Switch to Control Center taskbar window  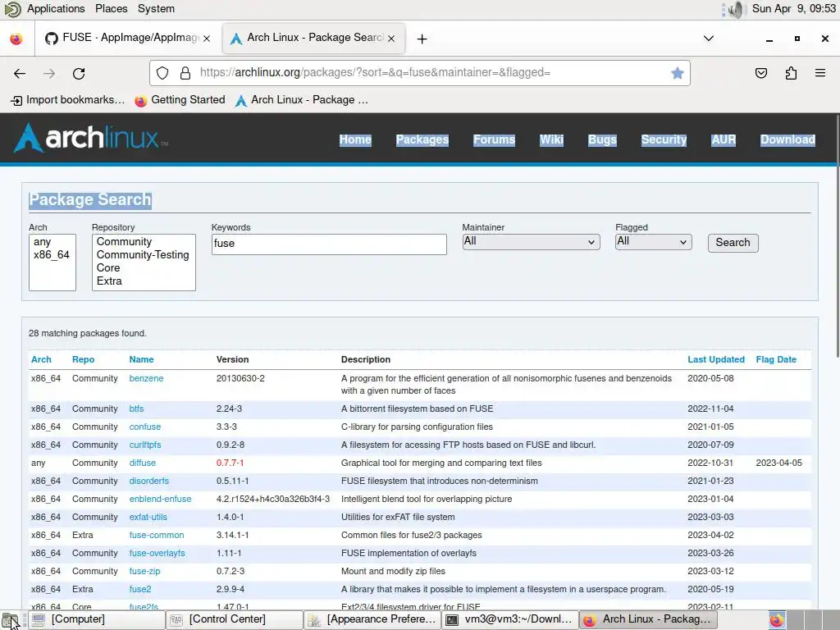(x=233, y=619)
